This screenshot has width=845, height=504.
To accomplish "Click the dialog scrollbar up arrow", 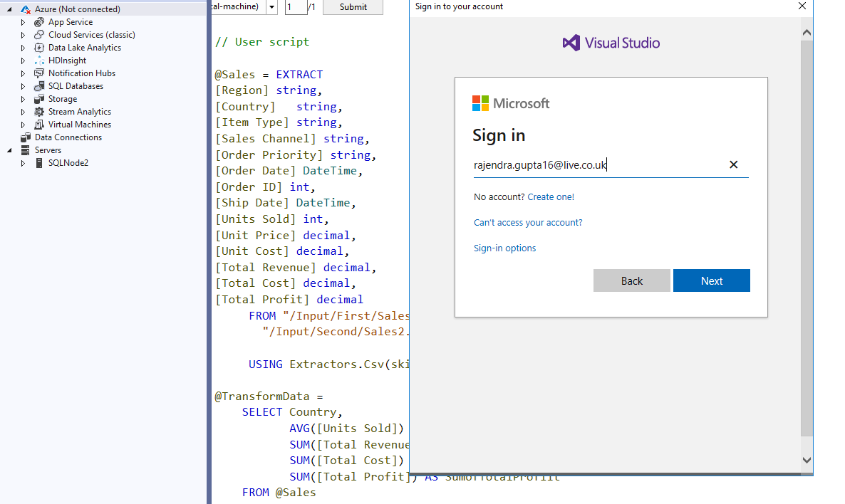I will pyautogui.click(x=807, y=33).
